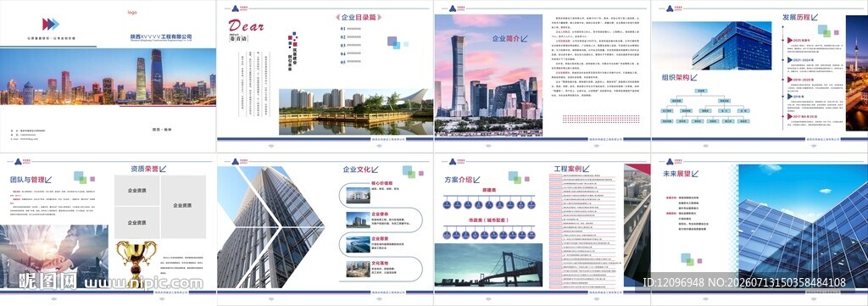
Task: Open the blue glass office building photo
Action: click(x=711, y=46)
